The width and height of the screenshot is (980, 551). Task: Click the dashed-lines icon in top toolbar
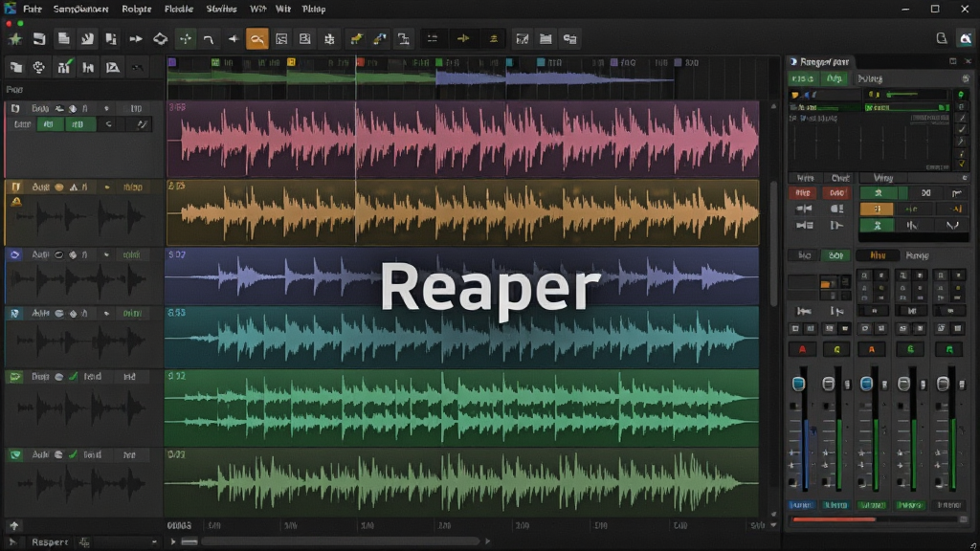tap(432, 38)
